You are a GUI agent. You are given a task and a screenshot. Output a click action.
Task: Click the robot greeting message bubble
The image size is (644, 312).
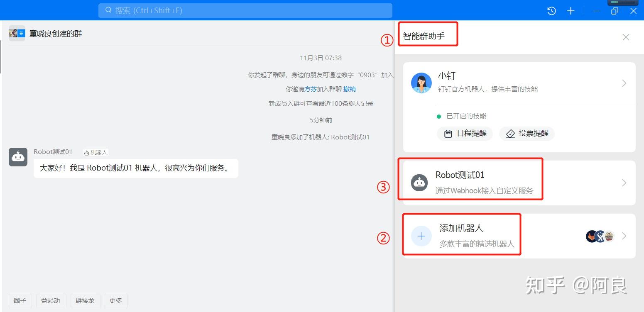(136, 168)
